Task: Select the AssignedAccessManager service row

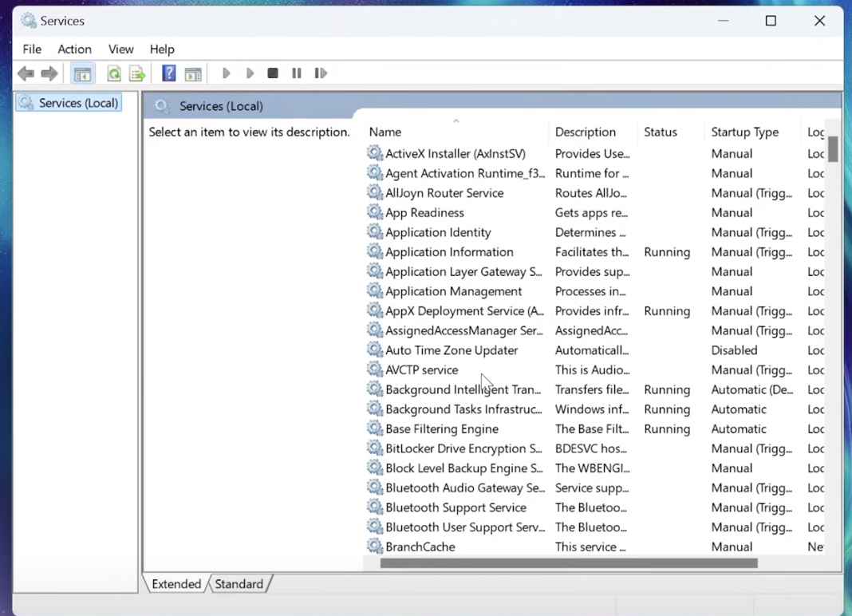Action: [x=594, y=330]
